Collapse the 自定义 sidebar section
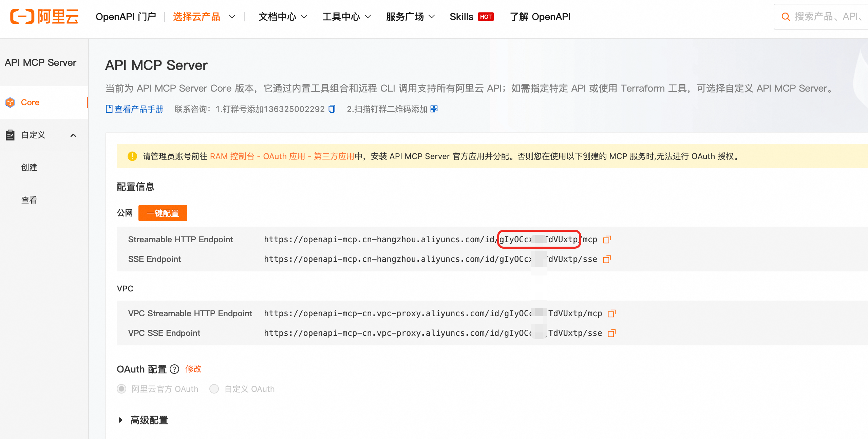This screenshot has height=439, width=868. click(73, 135)
